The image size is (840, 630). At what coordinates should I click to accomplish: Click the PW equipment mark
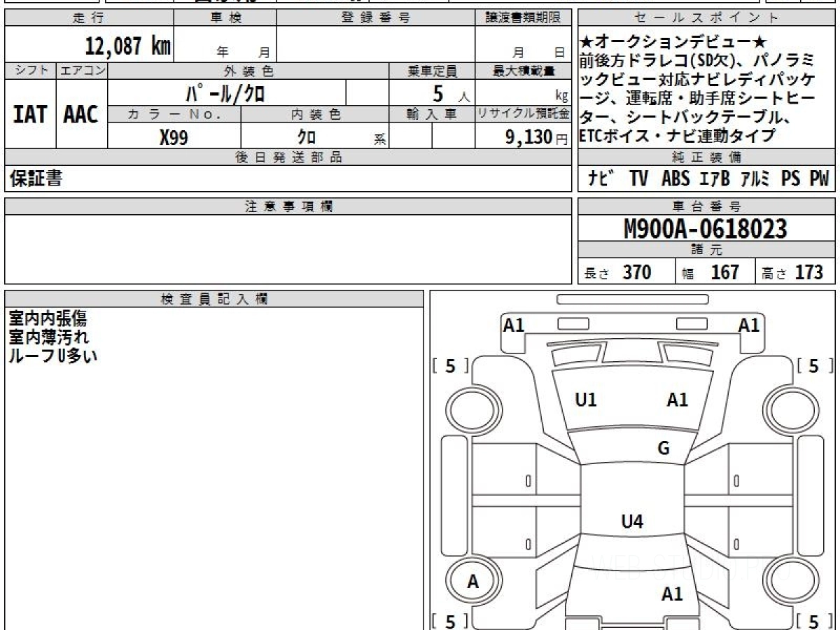pos(819,179)
